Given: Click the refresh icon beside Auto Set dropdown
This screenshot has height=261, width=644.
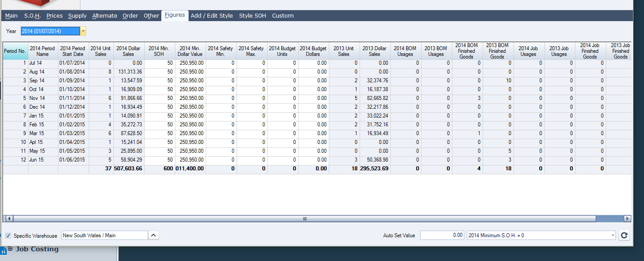Looking at the screenshot, I should click(x=624, y=235).
